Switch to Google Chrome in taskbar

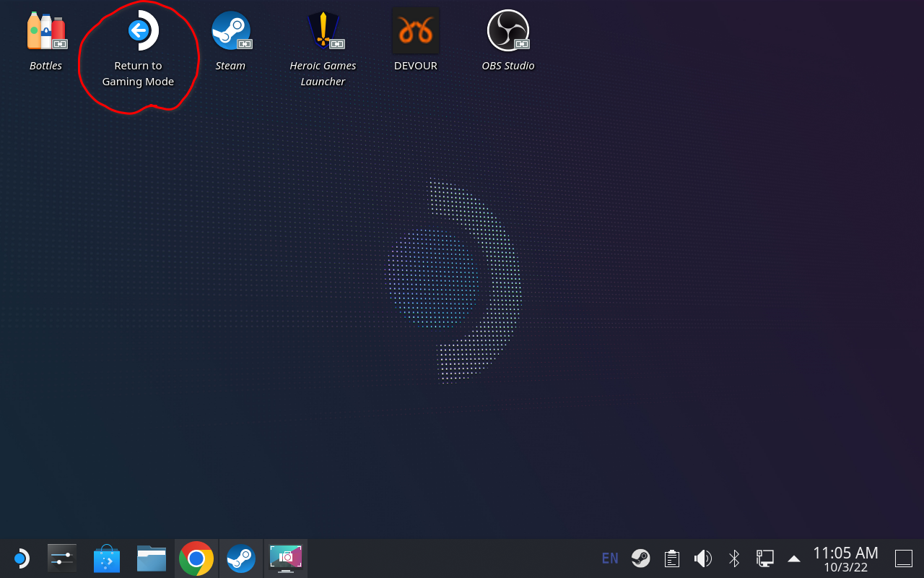click(196, 558)
